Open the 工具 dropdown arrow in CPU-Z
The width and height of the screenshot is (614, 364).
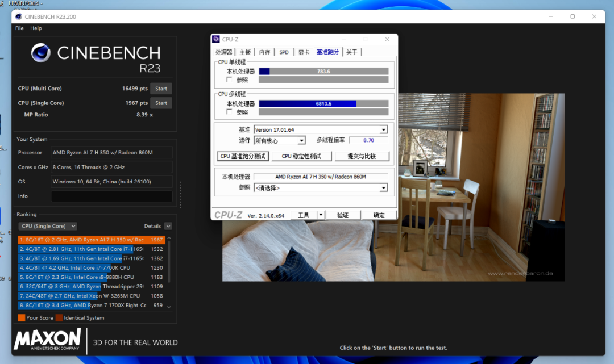pos(321,215)
